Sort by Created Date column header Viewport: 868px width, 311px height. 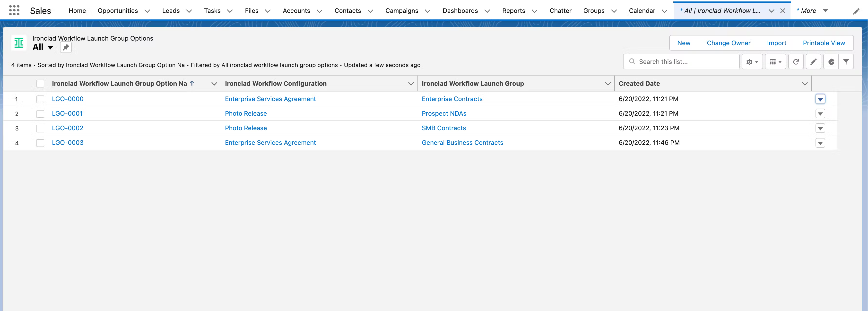tap(639, 84)
